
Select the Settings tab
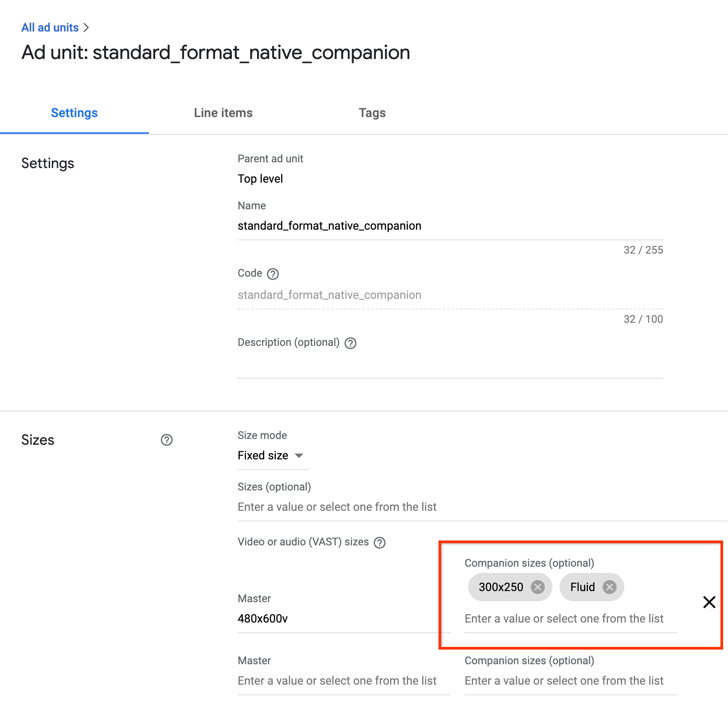[x=74, y=113]
